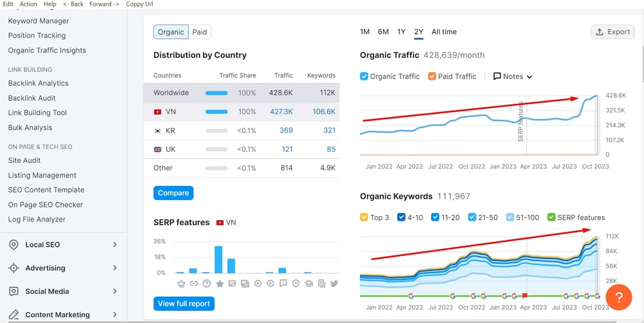The width and height of the screenshot is (644, 323).
Task: Click the red flag note marker on keywords chart
Action: coord(524,296)
